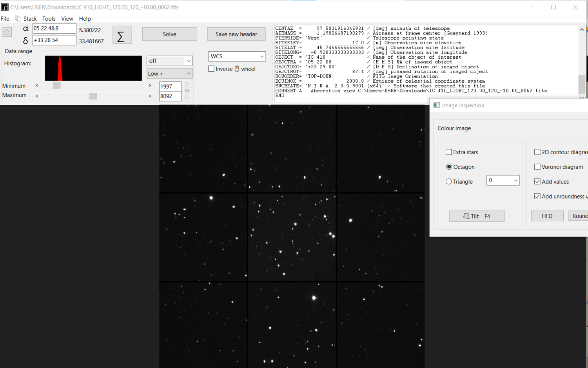This screenshot has height=368, width=588.
Task: Click the maximum value field showing 8092
Action: pyautogui.click(x=170, y=96)
